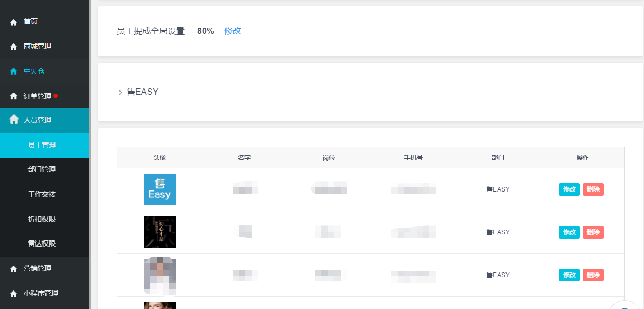The image size is (644, 309).
Task: Click 删除 button in the pixelated portrait row
Action: point(593,275)
